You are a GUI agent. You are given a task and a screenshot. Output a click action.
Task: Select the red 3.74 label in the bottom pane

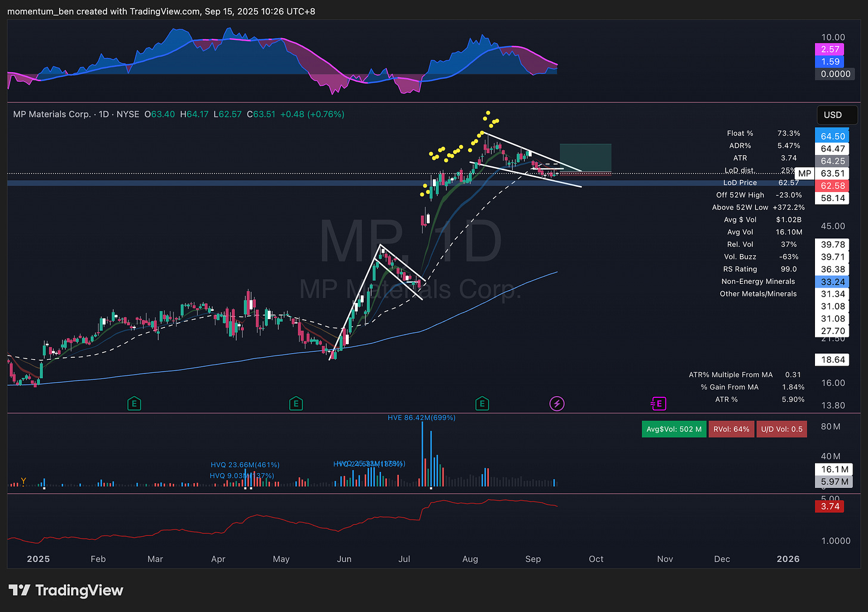(x=830, y=506)
